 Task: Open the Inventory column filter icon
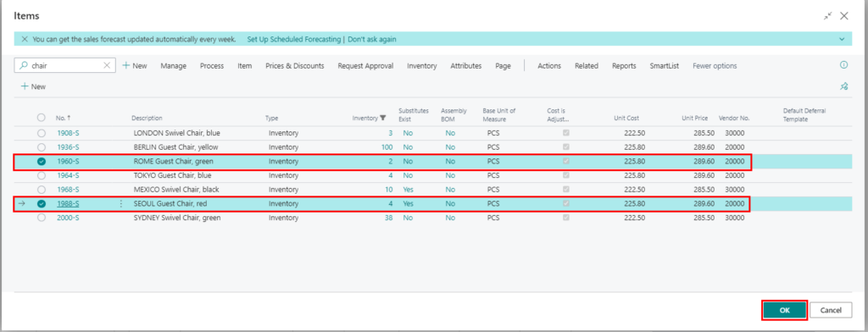tap(382, 118)
